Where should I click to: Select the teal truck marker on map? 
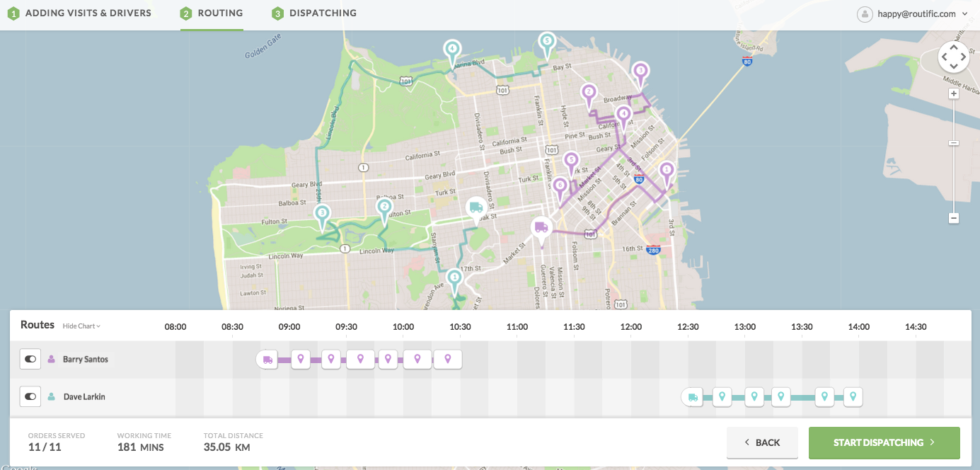pyautogui.click(x=476, y=210)
